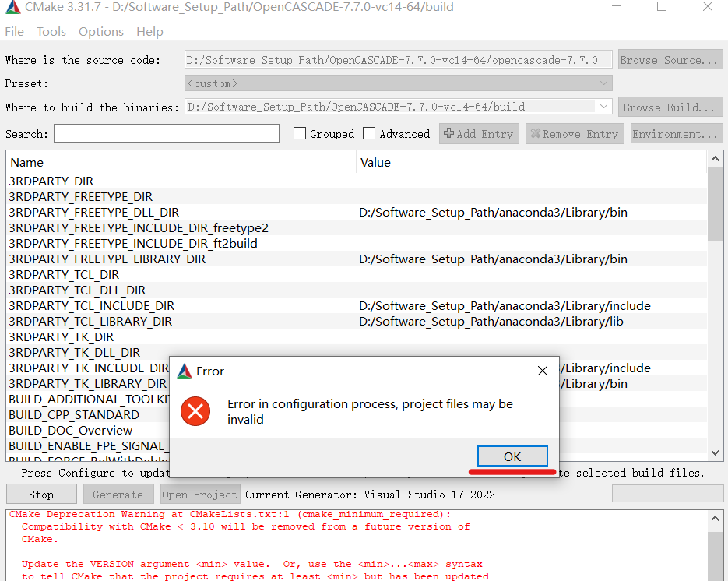Click Environment button
This screenshot has height=581, width=728.
click(x=677, y=134)
